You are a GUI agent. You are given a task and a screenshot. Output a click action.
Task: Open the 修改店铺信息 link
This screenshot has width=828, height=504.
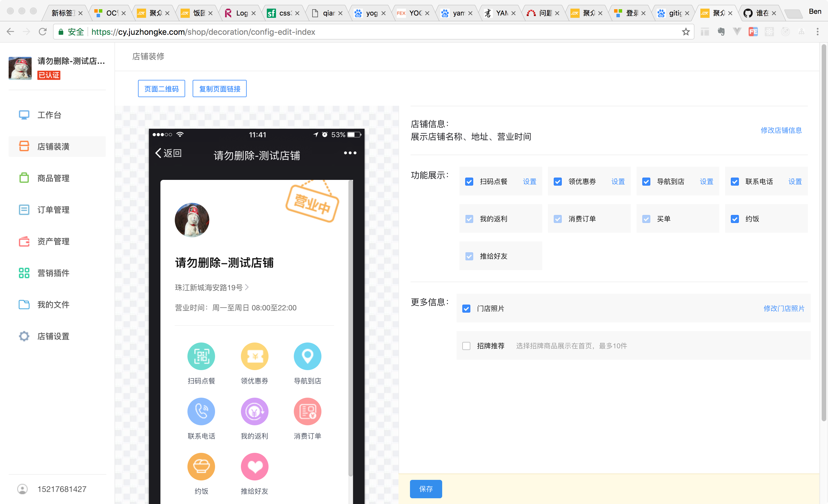(x=781, y=130)
